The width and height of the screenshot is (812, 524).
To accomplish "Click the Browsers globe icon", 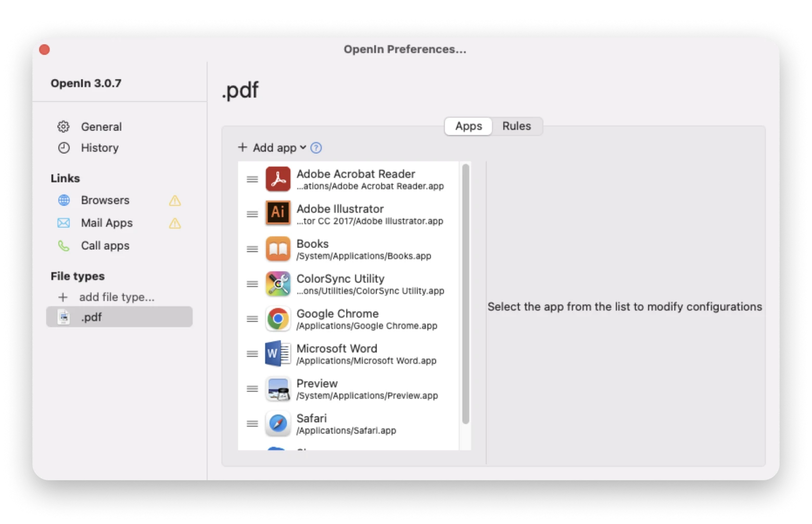I will 64,200.
